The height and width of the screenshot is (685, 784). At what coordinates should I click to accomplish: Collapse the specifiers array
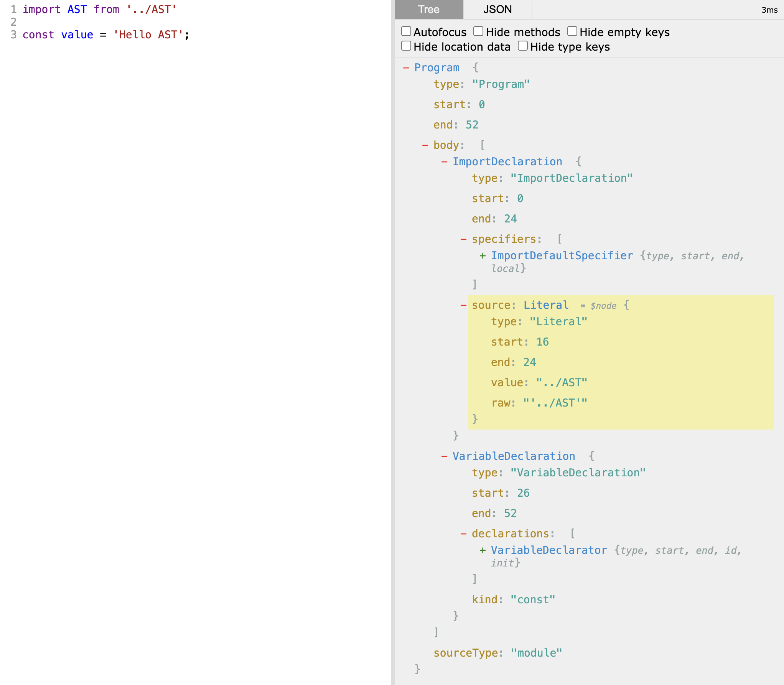tap(463, 239)
